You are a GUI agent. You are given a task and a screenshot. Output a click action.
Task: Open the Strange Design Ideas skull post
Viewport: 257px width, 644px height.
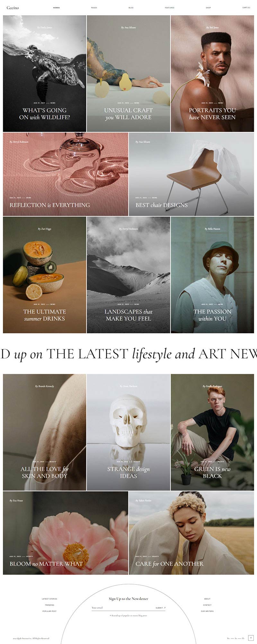(128, 472)
